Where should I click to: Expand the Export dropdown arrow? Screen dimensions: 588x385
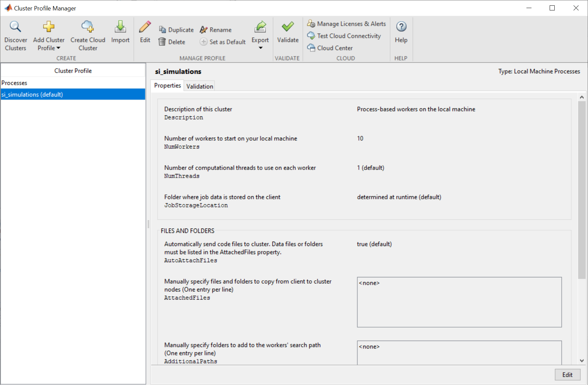260,48
